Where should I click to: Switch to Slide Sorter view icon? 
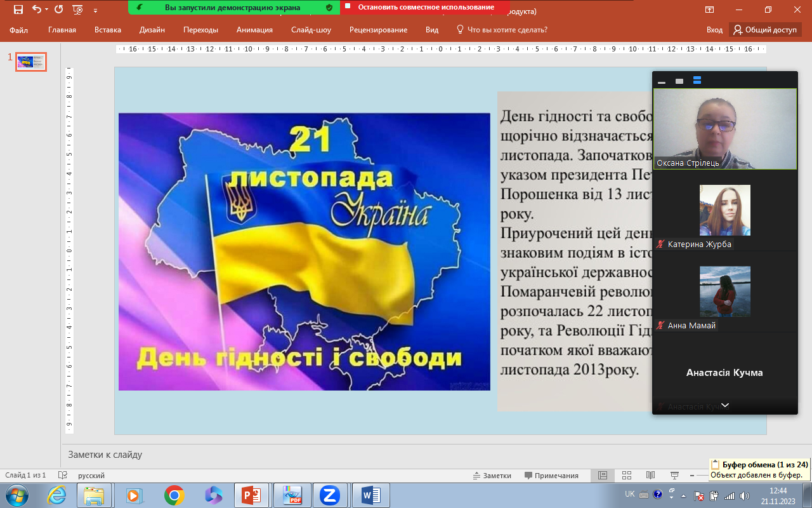click(x=626, y=475)
